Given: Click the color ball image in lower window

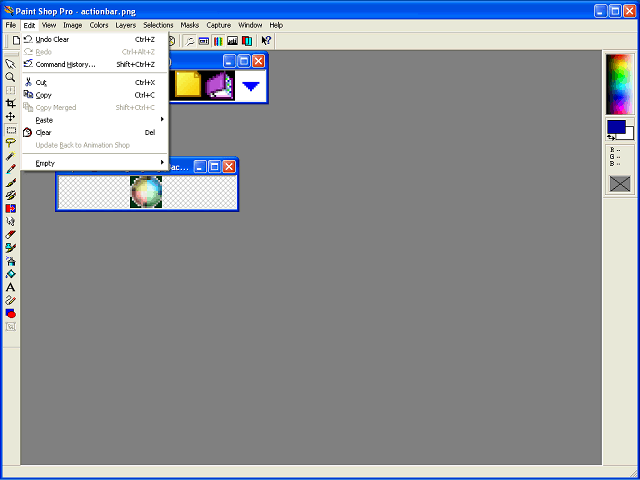Looking at the screenshot, I should pos(146,192).
